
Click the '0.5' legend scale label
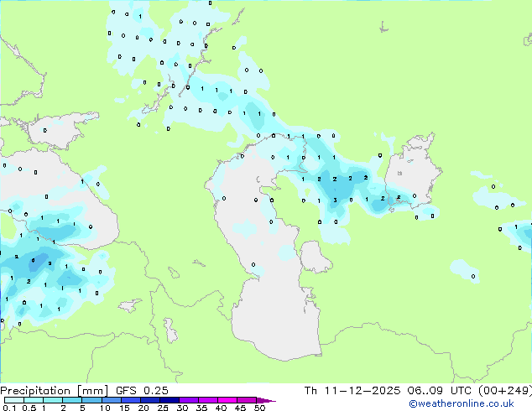point(29,408)
